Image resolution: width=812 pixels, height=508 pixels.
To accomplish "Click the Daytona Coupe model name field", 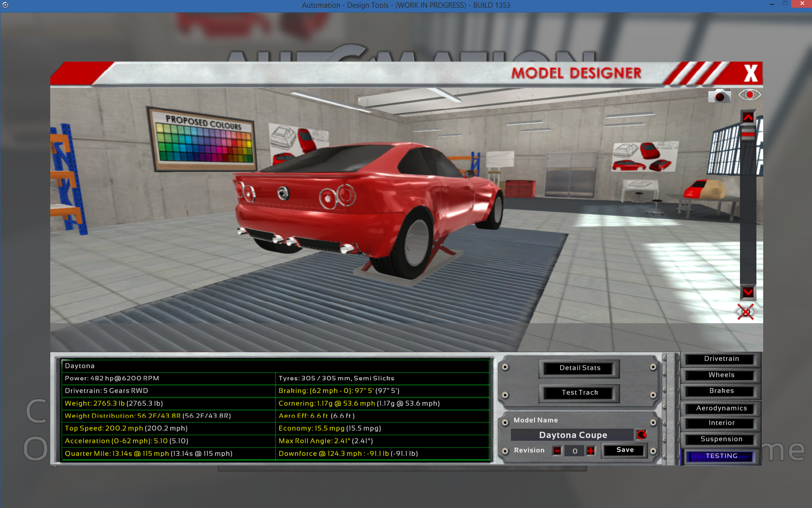I will point(573,435).
